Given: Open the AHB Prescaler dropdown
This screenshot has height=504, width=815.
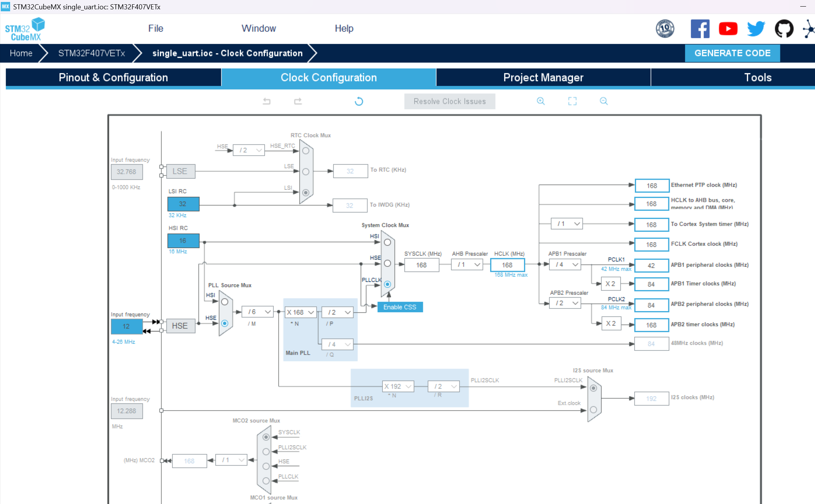Looking at the screenshot, I should (467, 265).
